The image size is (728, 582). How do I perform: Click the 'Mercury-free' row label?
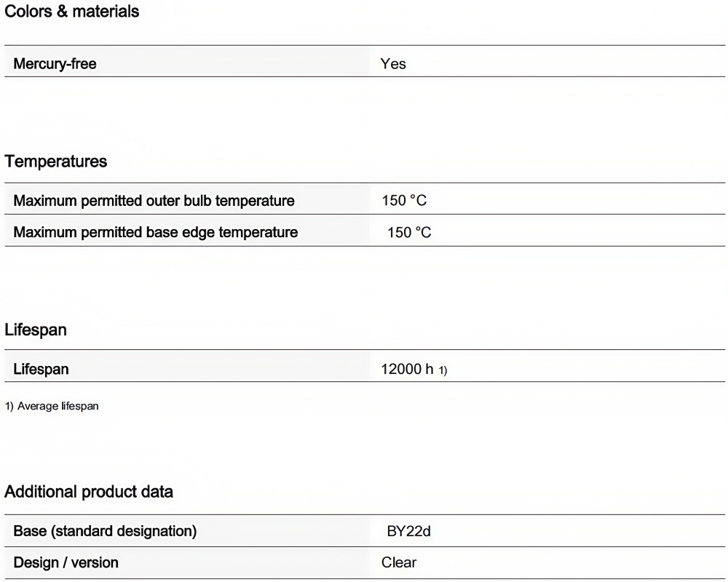tap(55, 64)
